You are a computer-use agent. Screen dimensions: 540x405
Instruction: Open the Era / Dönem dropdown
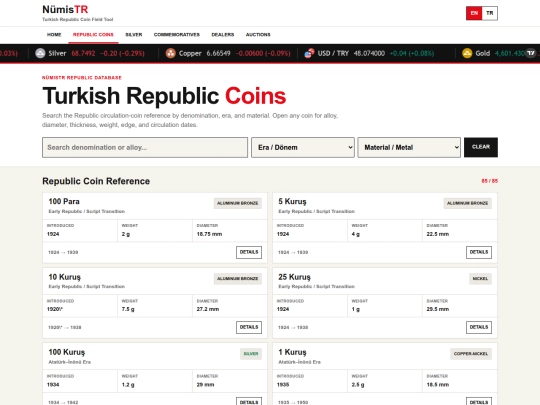[303, 147]
